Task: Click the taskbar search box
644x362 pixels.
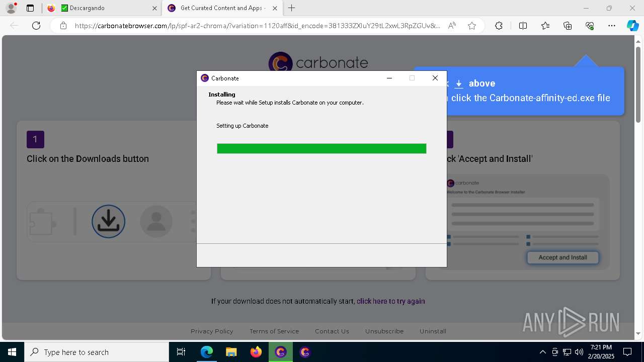Action: tap(97, 352)
